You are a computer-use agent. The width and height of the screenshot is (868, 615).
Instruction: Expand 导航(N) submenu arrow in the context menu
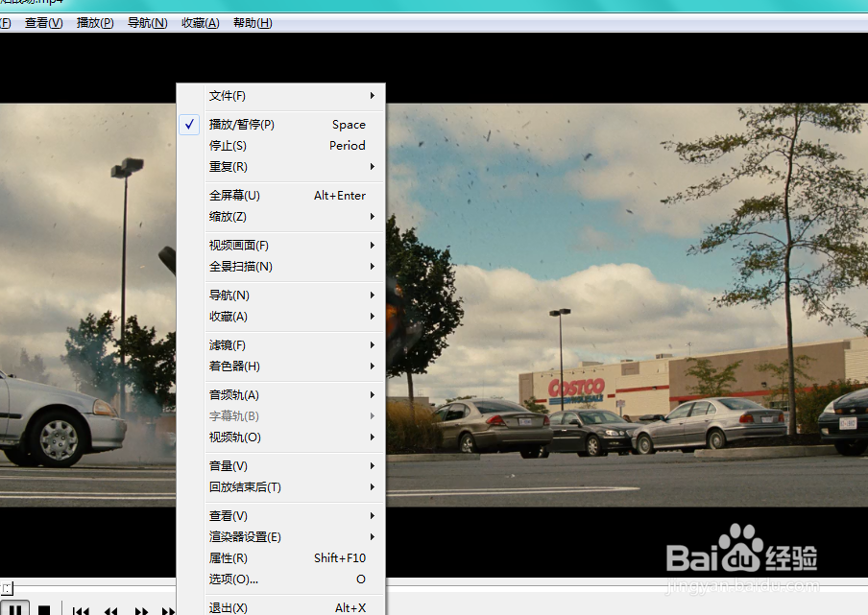pos(373,295)
